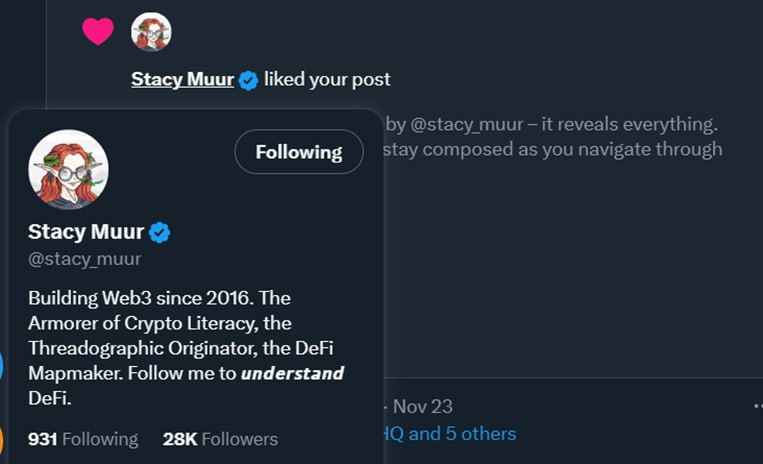Click the "liked your post" notification text

pyautogui.click(x=327, y=79)
